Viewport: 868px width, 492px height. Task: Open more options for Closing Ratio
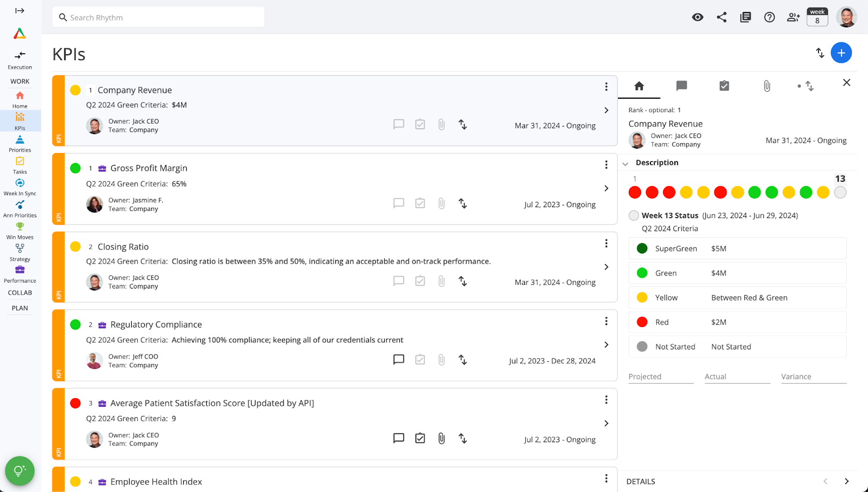pyautogui.click(x=606, y=244)
